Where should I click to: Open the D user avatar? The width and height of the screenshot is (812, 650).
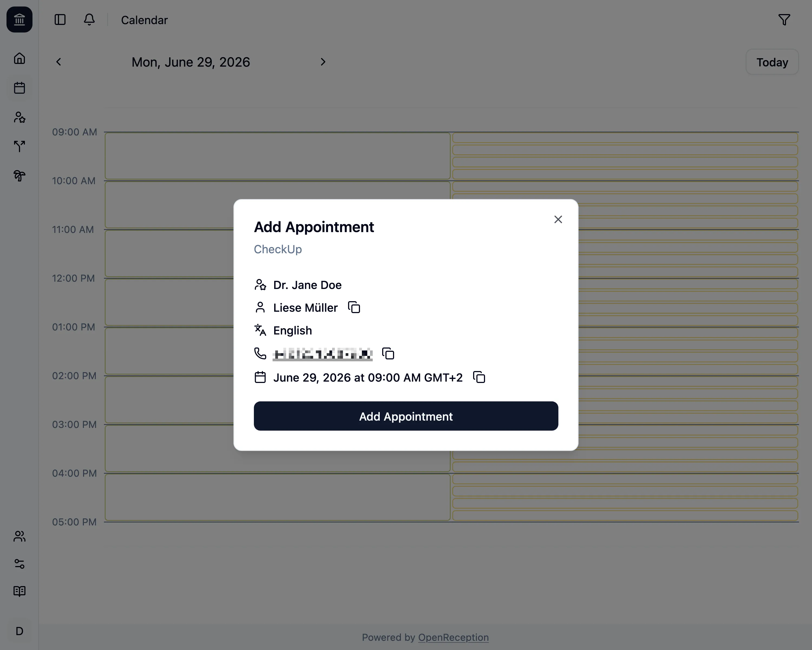(19, 631)
